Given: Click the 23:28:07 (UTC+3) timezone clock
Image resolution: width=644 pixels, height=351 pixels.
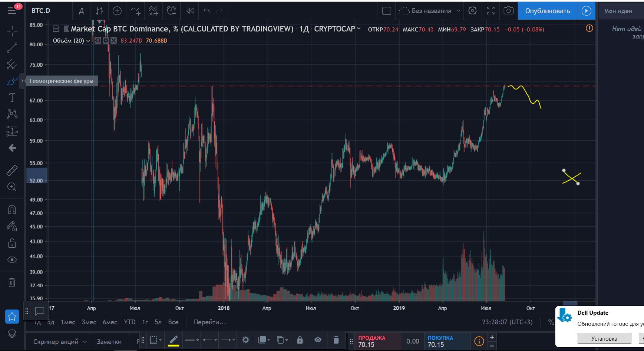Looking at the screenshot, I should point(507,322).
